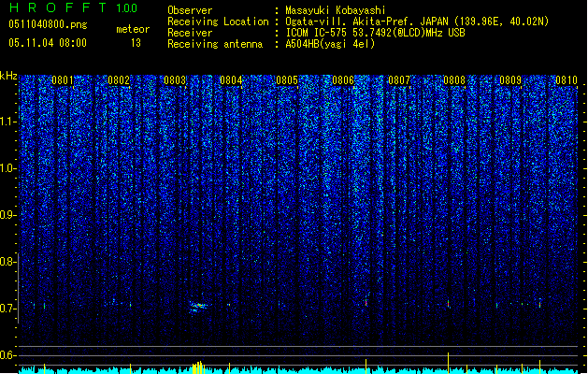Click the 0807 time marker
This screenshot has height=374, width=588.
399,80
